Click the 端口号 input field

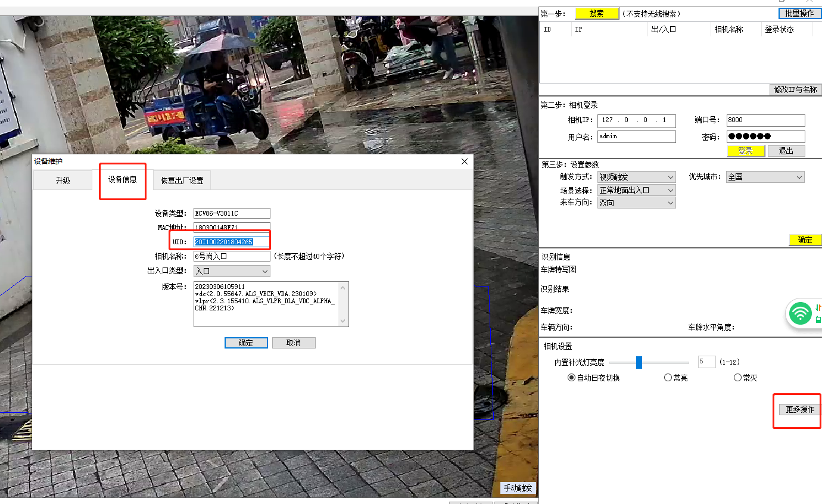pos(765,120)
